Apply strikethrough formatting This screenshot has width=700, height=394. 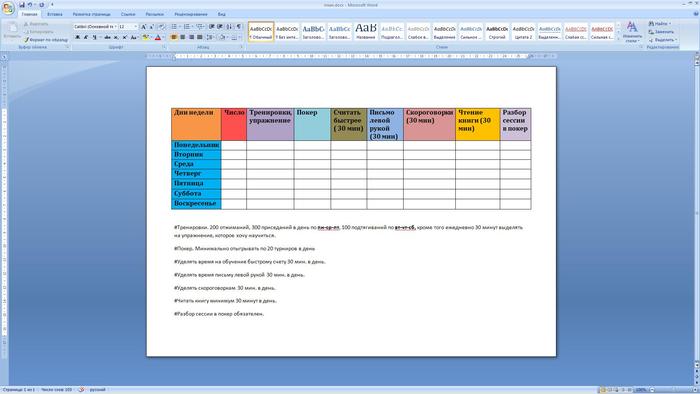pyautogui.click(x=107, y=37)
